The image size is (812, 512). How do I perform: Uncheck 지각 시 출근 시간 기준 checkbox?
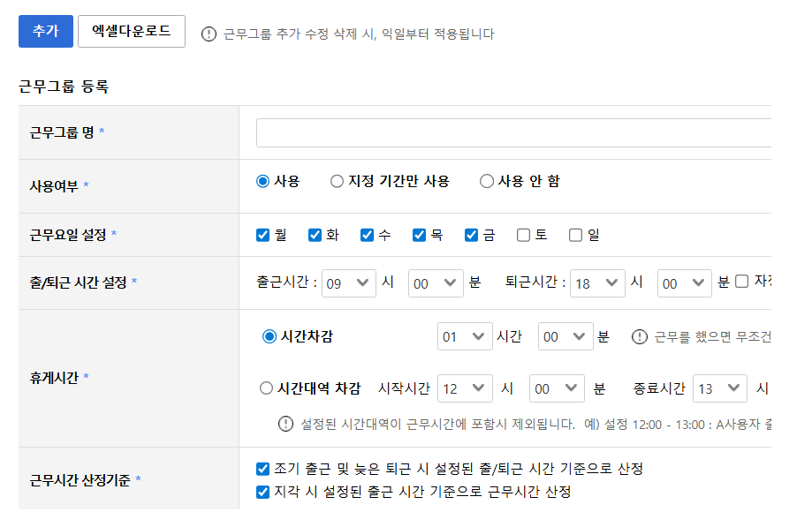pos(262,492)
